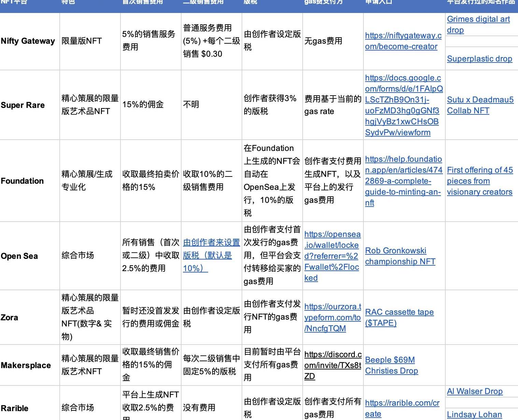The width and height of the screenshot is (518, 420).
Task: Open the Al Walser Drop link
Action: tap(475, 391)
